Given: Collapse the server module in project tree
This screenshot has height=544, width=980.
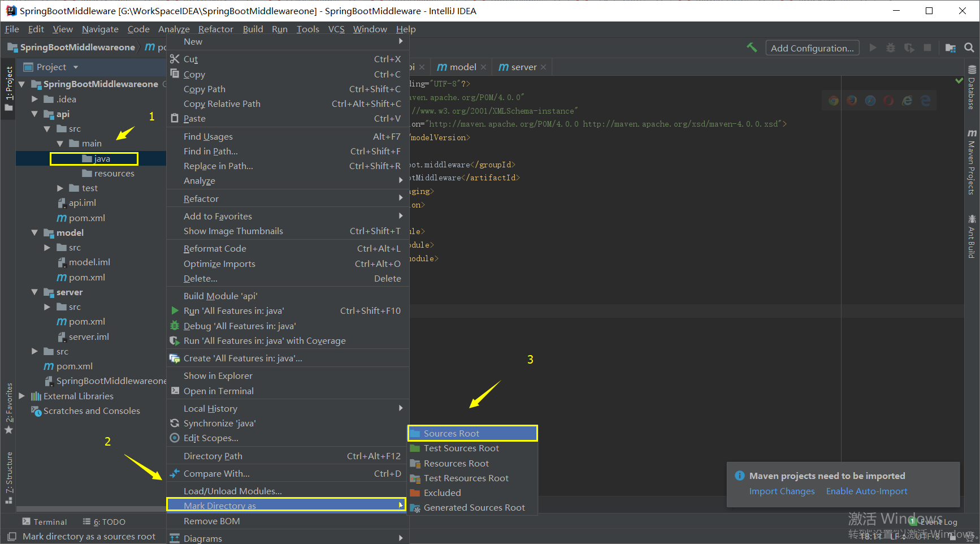Looking at the screenshot, I should [x=34, y=292].
